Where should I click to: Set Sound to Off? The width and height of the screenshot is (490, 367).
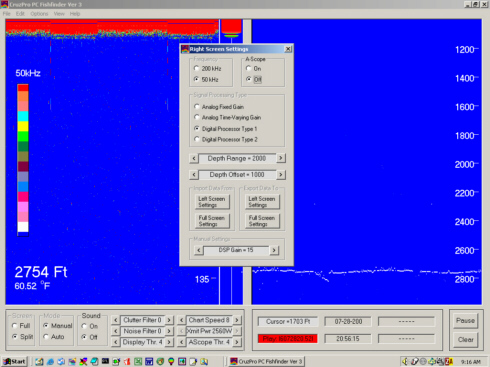90,337
